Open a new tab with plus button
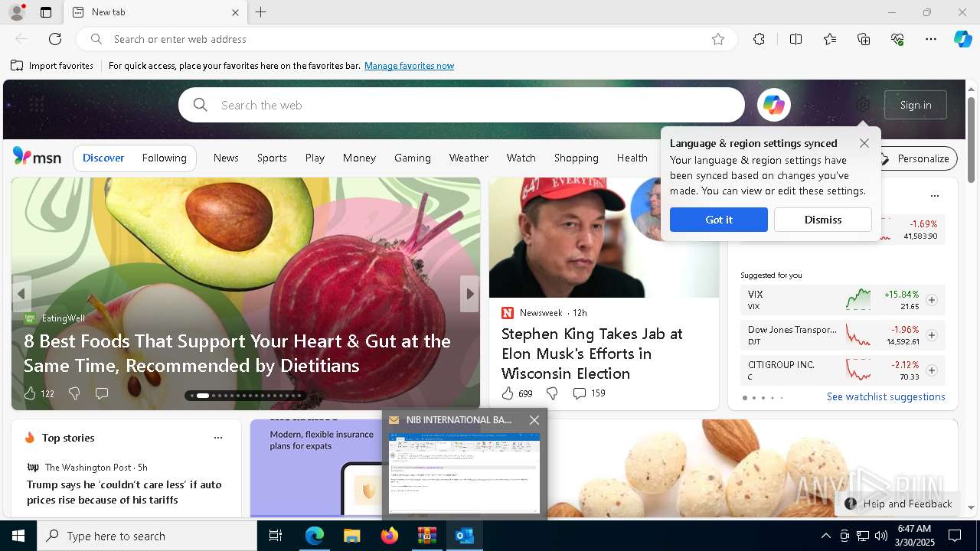 (261, 12)
